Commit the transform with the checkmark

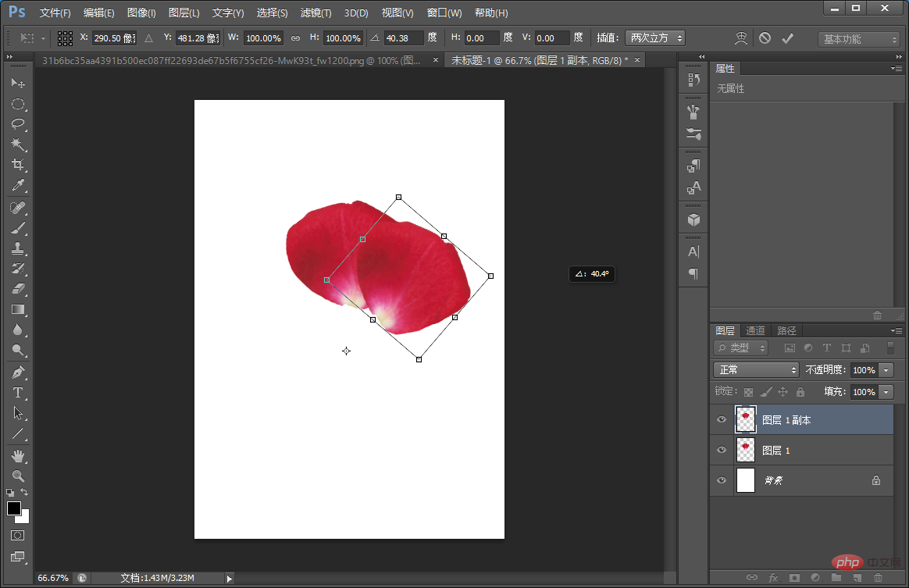pos(787,38)
